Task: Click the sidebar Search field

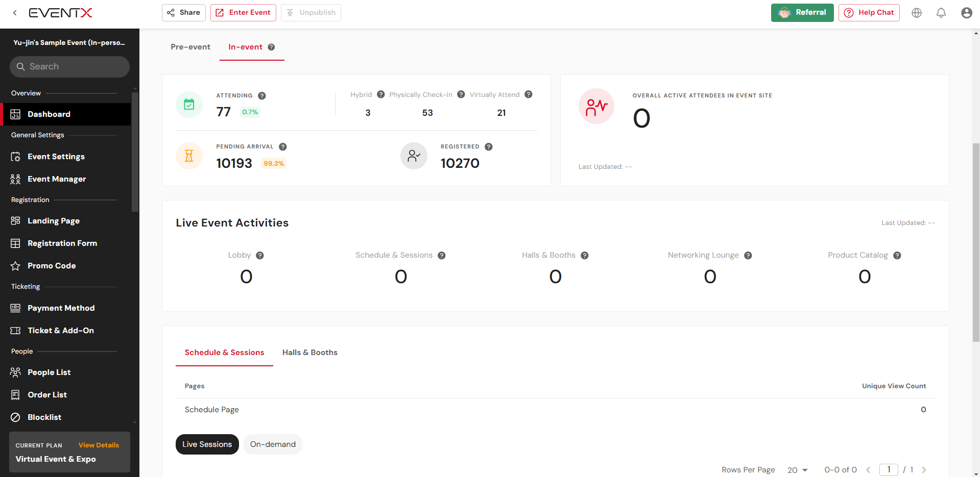Action: 69,67
